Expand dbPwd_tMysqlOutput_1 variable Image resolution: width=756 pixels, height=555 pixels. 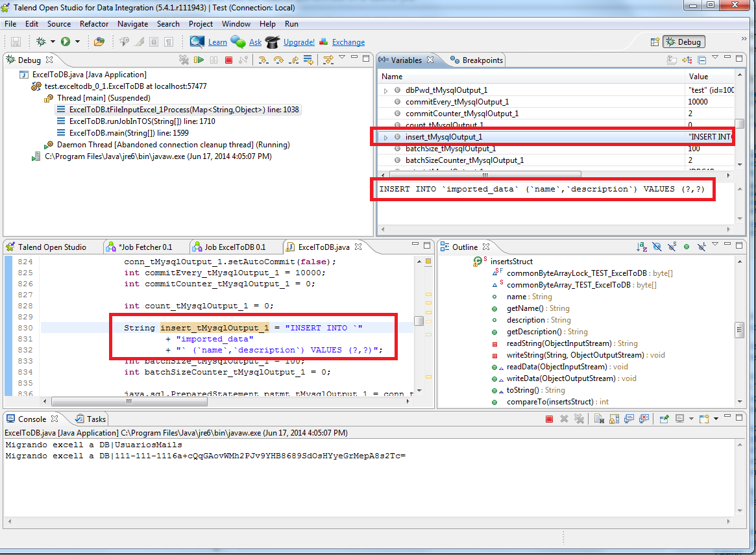click(x=385, y=91)
